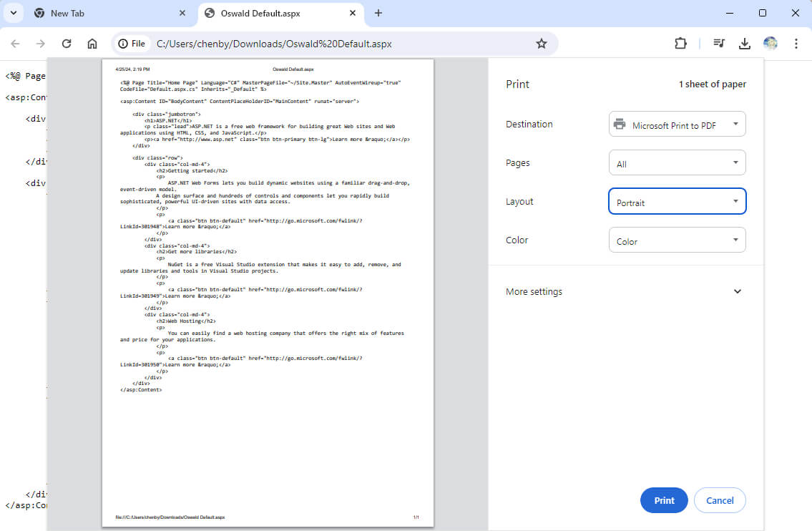
Task: Click the print preview page thumbnail
Action: click(268, 293)
